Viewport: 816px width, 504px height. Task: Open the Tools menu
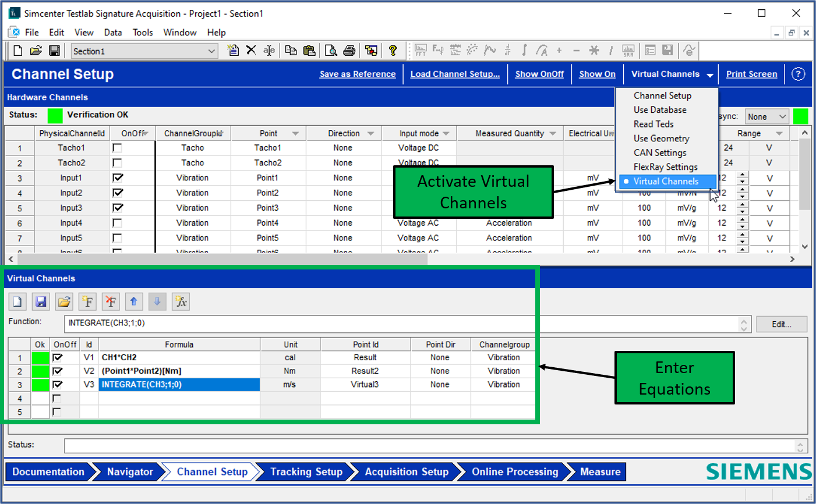click(x=143, y=32)
